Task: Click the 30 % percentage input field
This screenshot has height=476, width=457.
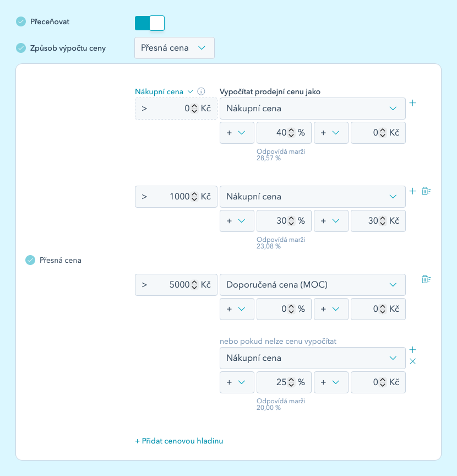Action: 284,221
